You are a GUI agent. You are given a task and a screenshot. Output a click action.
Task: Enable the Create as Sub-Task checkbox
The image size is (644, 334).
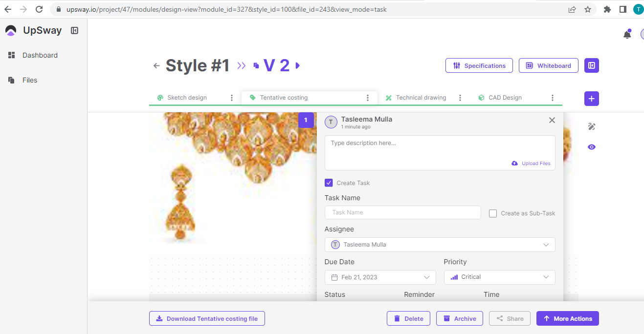point(493,213)
